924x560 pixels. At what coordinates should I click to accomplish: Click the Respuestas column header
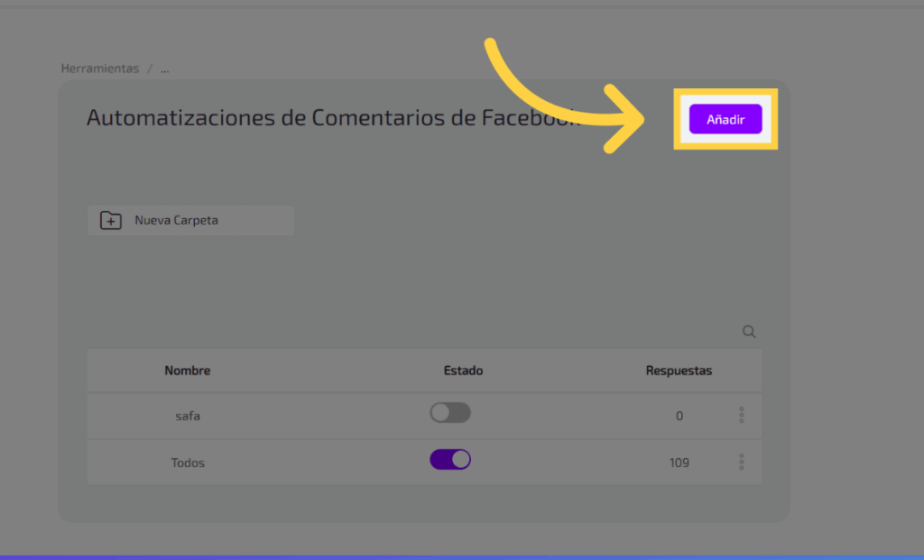(679, 371)
